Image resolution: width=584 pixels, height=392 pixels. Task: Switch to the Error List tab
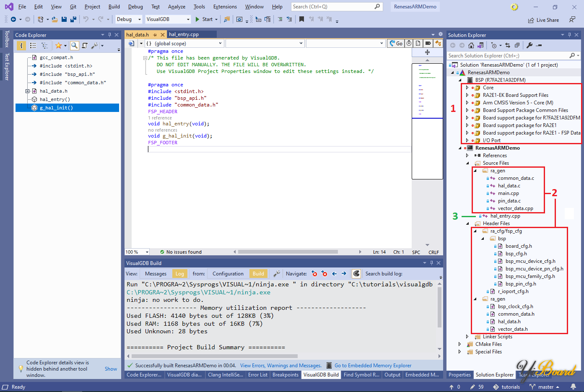pos(257,375)
